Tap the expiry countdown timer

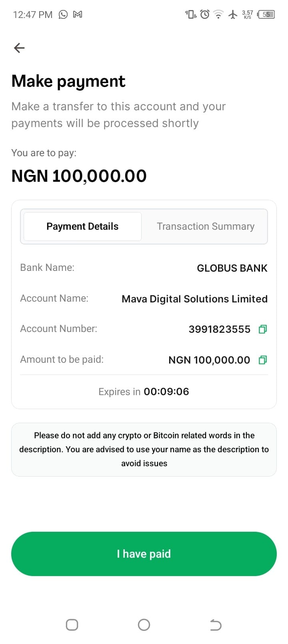(x=166, y=392)
